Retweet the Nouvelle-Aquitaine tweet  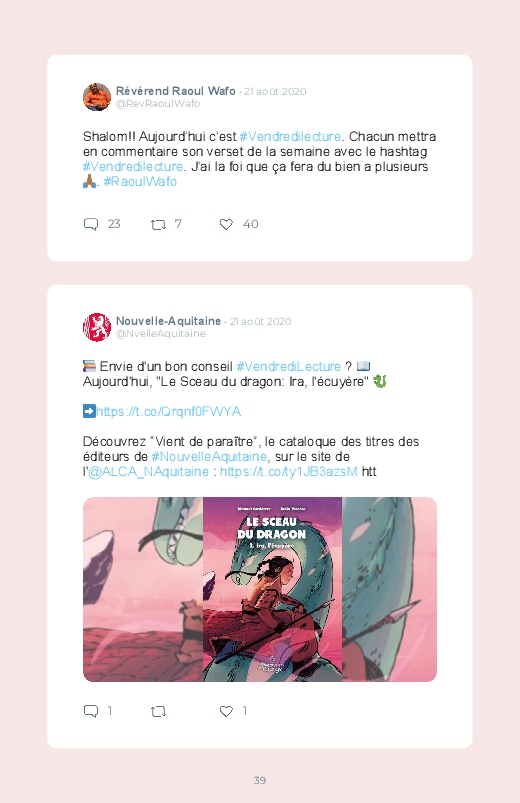(158, 711)
